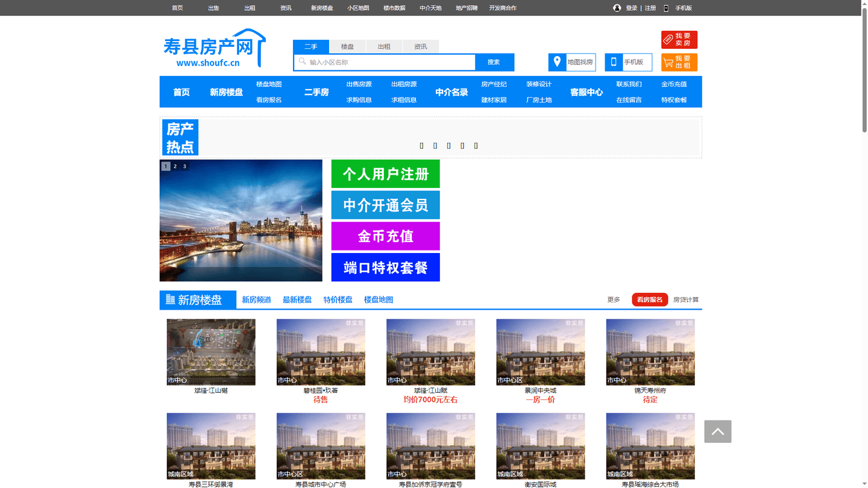Switch to the 新房频道 tab
The width and height of the screenshot is (868, 488).
coord(256,299)
